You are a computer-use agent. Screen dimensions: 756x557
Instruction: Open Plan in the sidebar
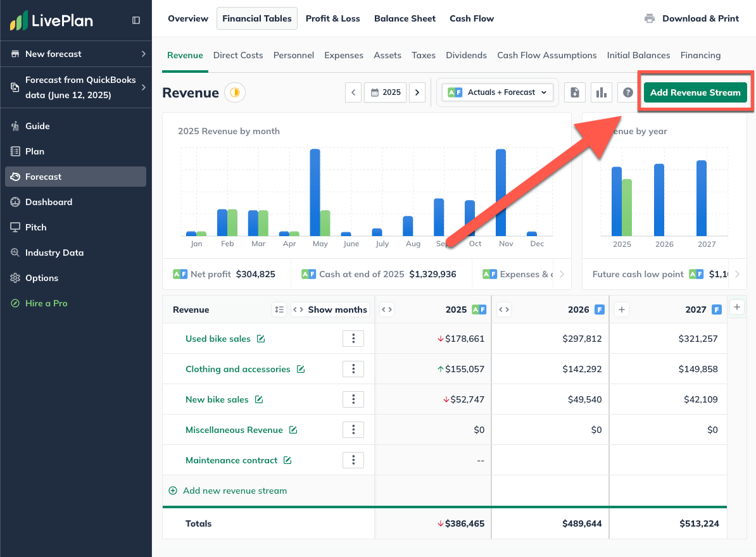(76, 151)
